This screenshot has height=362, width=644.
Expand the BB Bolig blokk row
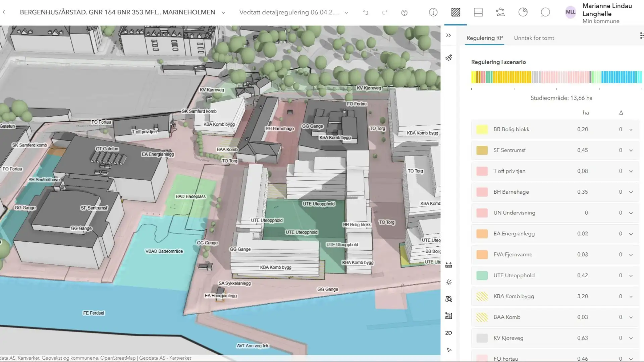[x=631, y=130]
